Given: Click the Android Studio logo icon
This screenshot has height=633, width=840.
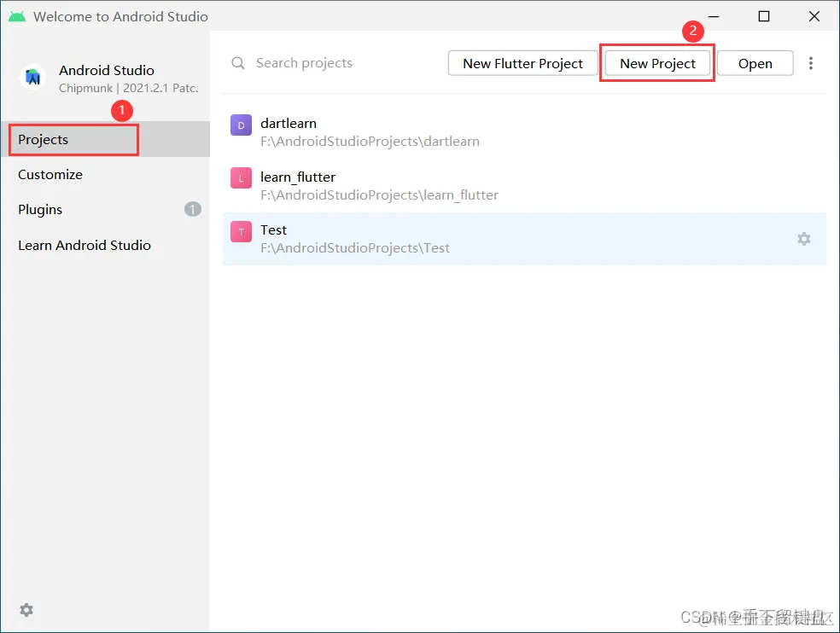Looking at the screenshot, I should [32, 77].
